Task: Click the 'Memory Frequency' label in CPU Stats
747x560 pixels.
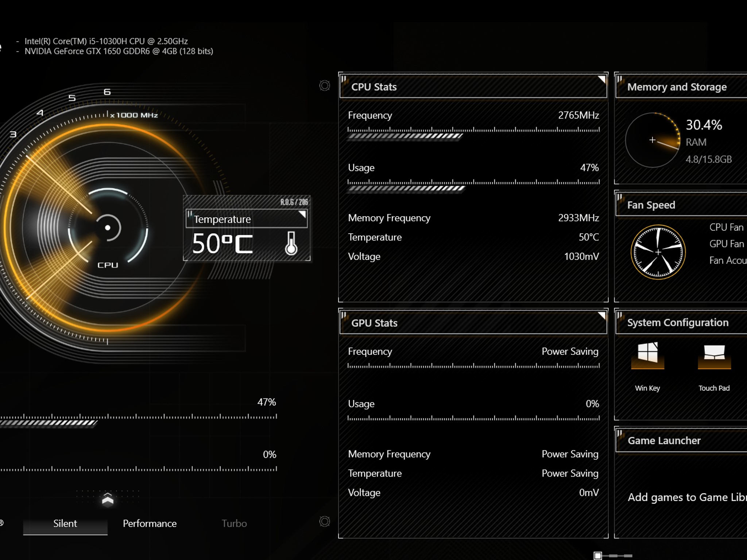Action: point(389,218)
